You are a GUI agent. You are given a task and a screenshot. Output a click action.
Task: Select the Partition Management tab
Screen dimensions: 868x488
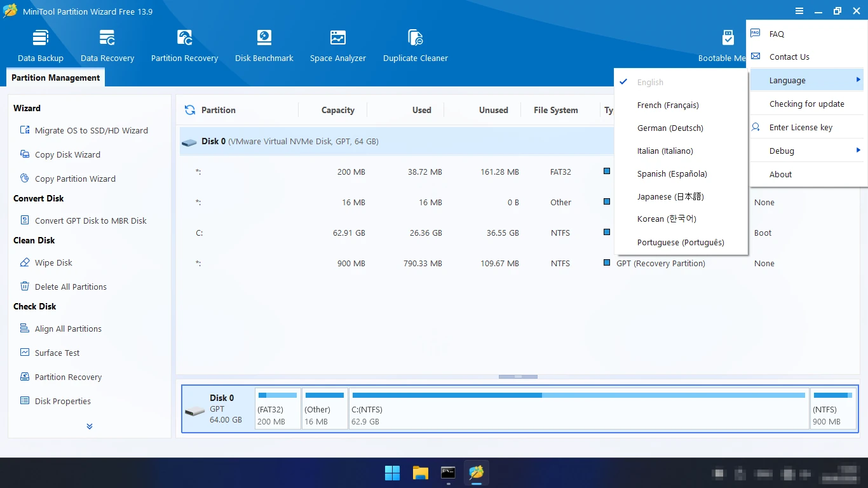(56, 78)
